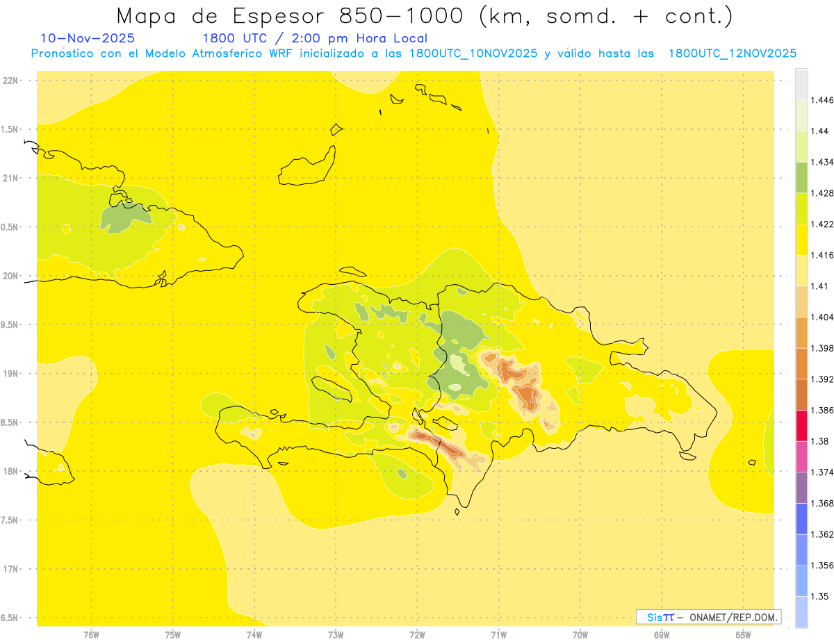This screenshot has height=644, width=834.
Task: Select the '71W' longitude label
Action: coord(498,635)
